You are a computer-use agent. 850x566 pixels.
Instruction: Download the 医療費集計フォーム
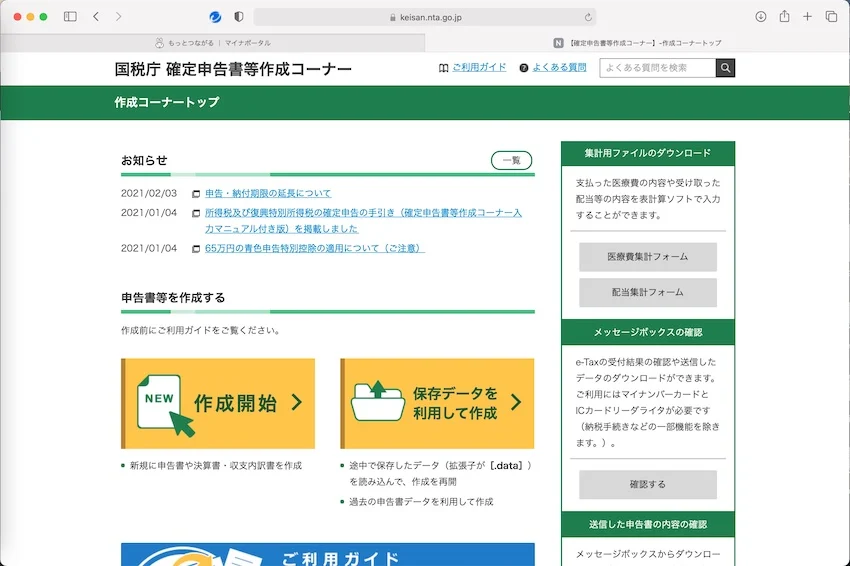point(648,257)
